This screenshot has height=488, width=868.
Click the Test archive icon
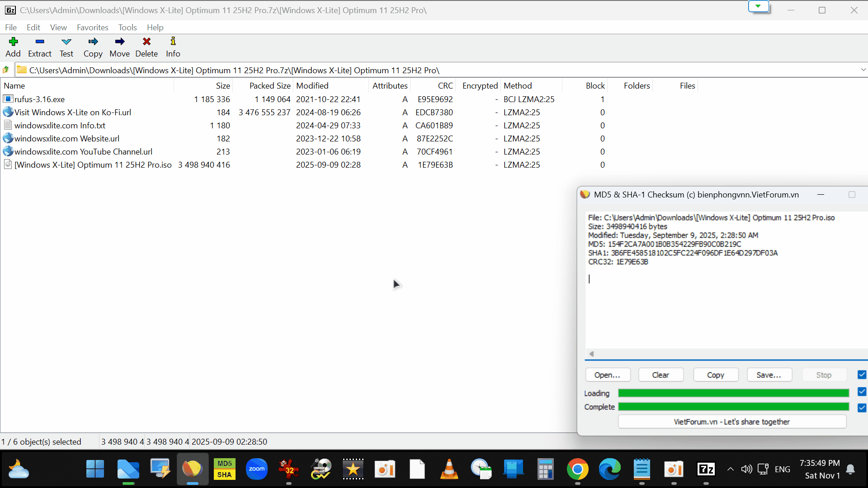click(66, 47)
